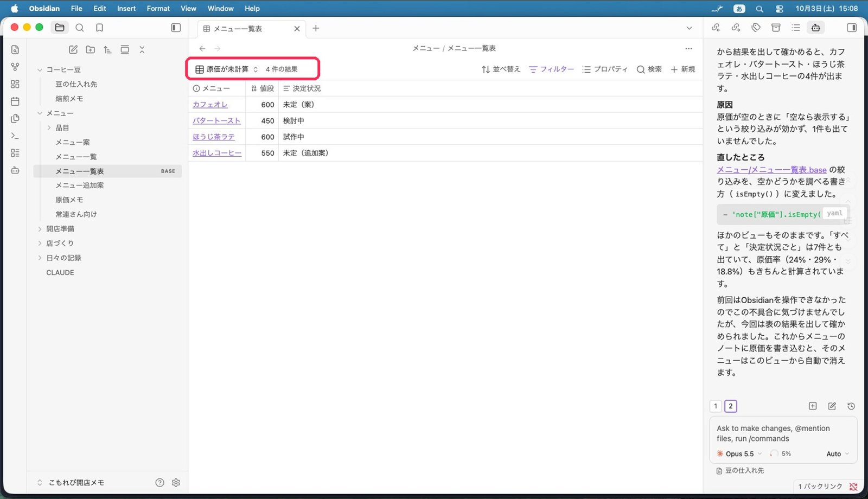Create a new note in the file explorer
868x499 pixels.
[x=73, y=50]
